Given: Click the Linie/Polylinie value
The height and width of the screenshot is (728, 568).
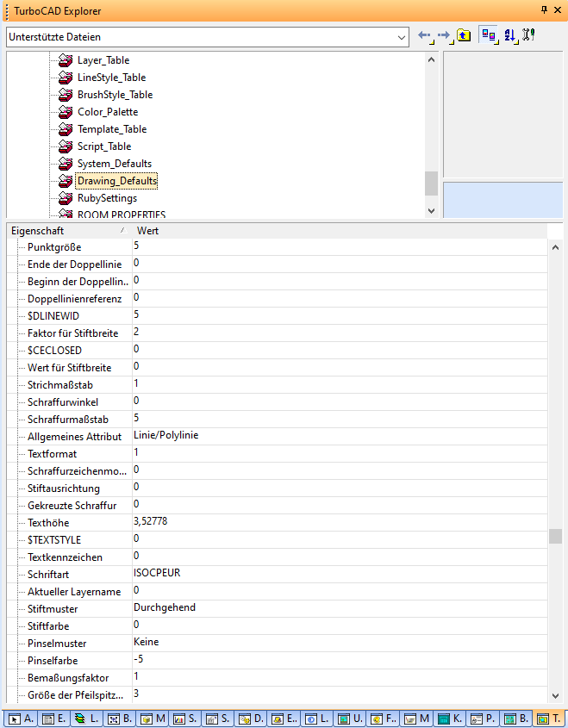Looking at the screenshot, I should [165, 435].
